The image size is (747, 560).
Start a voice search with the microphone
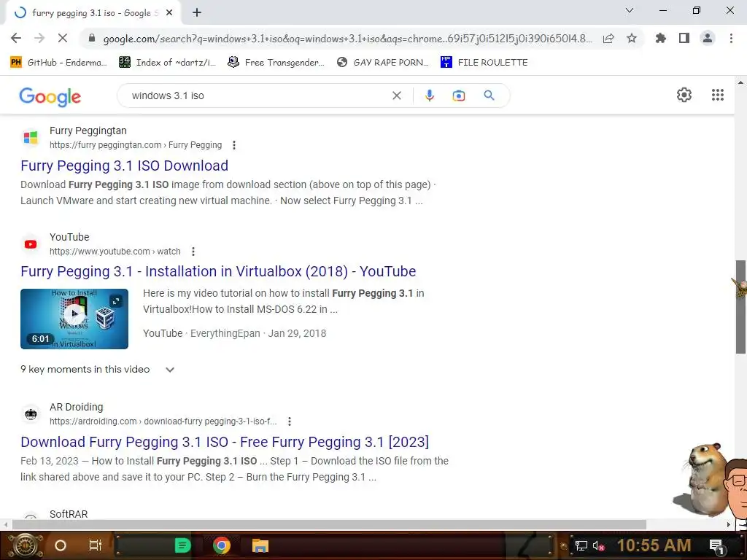(429, 96)
